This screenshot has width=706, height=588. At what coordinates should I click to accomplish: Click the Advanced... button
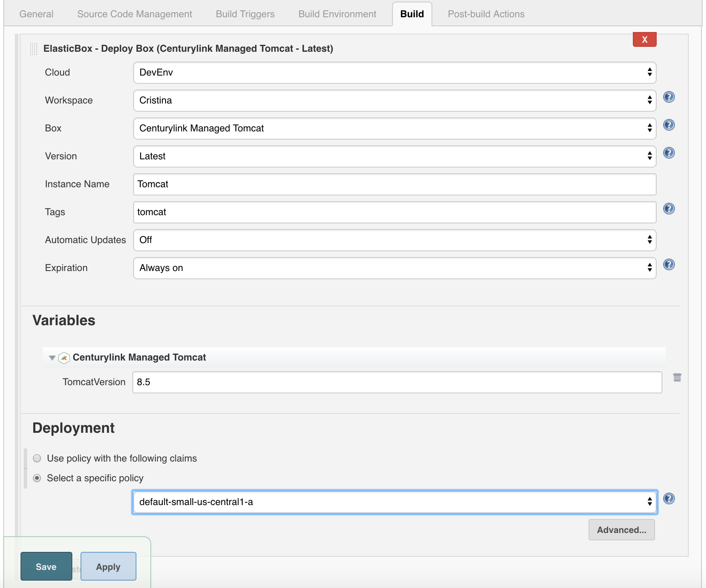(621, 530)
